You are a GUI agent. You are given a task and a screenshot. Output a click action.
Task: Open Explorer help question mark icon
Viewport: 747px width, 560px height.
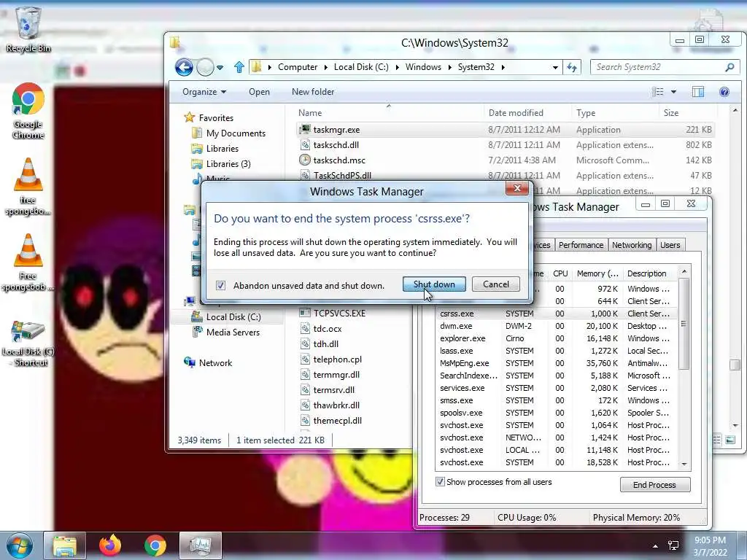(724, 91)
